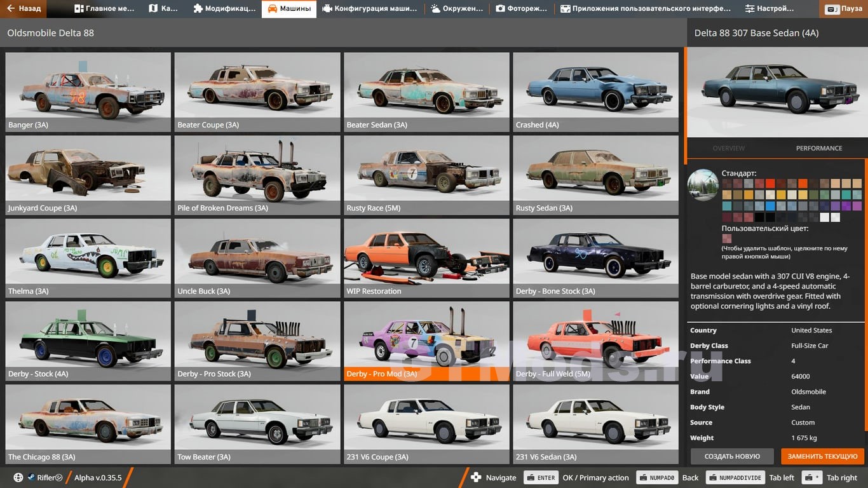
Task: Click the Rifler username in status bar
Action: point(50,478)
